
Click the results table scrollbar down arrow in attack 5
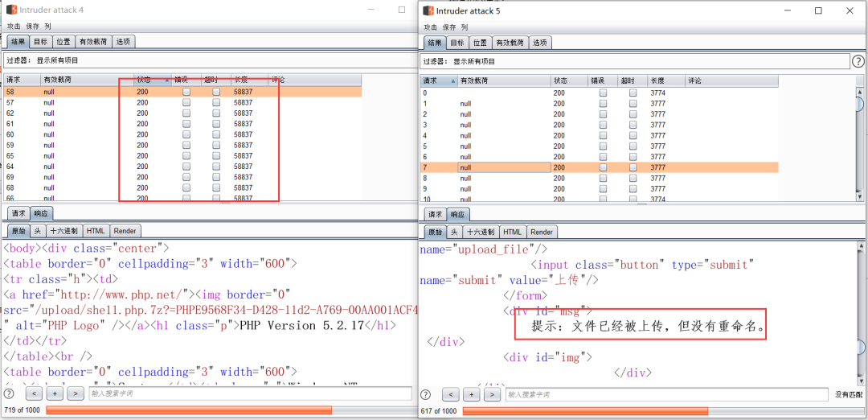point(859,197)
